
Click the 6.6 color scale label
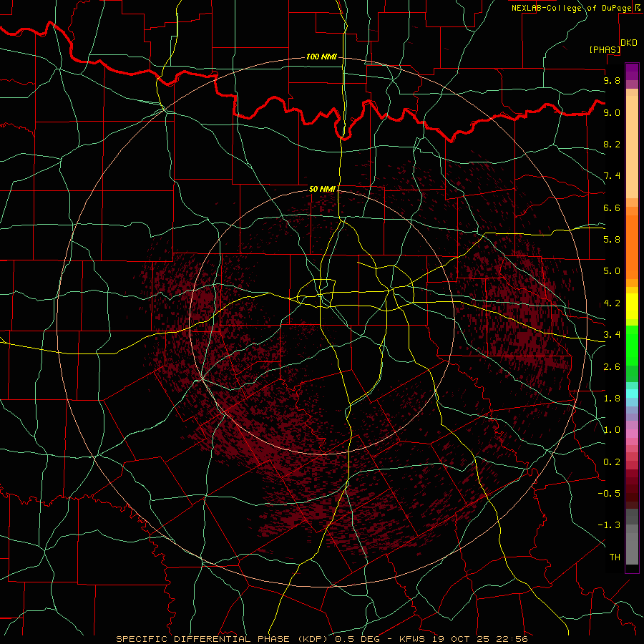[x=612, y=208]
